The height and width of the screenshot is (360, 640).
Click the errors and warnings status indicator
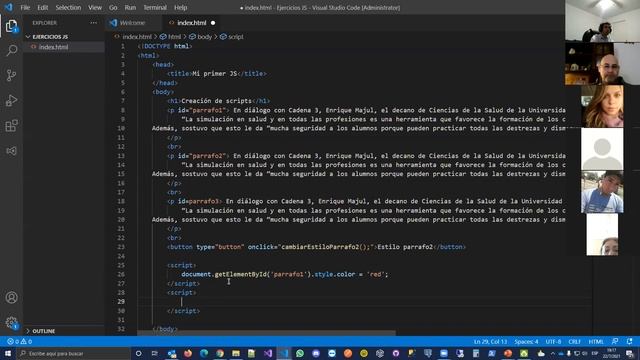click(19, 342)
